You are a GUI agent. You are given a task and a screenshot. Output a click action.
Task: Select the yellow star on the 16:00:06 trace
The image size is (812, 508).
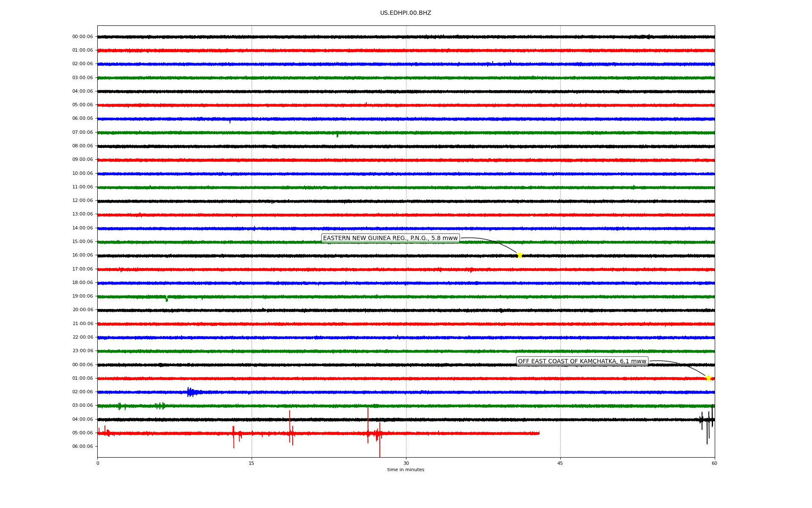(x=520, y=255)
